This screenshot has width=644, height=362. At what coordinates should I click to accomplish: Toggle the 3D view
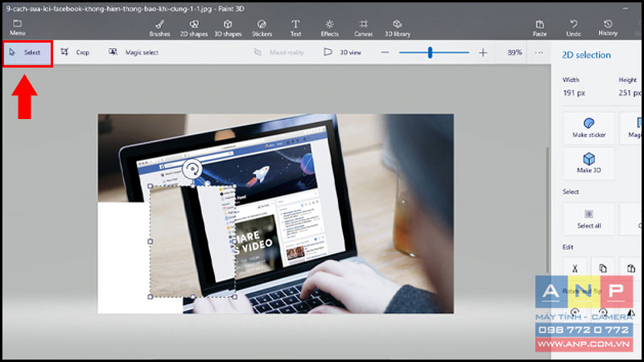(x=343, y=52)
